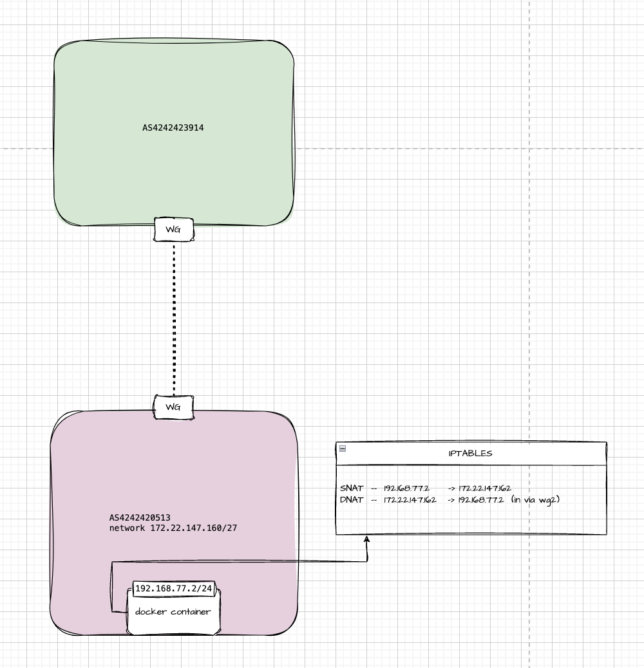The image size is (644, 668).
Task: Click the SNAT rule text line
Action: pos(425,488)
